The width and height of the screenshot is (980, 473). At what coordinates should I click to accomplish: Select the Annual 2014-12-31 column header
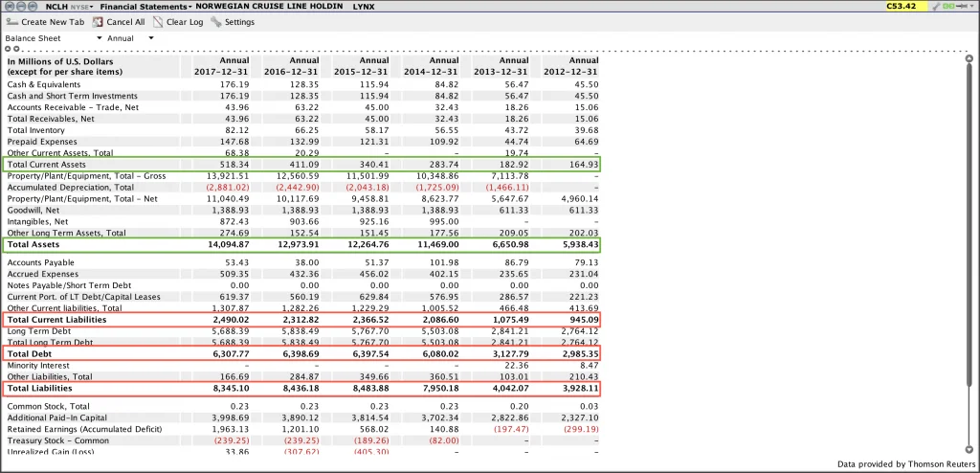point(432,66)
